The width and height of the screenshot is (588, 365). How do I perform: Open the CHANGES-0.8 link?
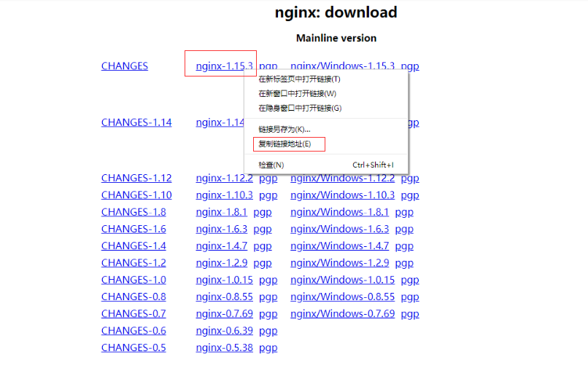tap(134, 297)
